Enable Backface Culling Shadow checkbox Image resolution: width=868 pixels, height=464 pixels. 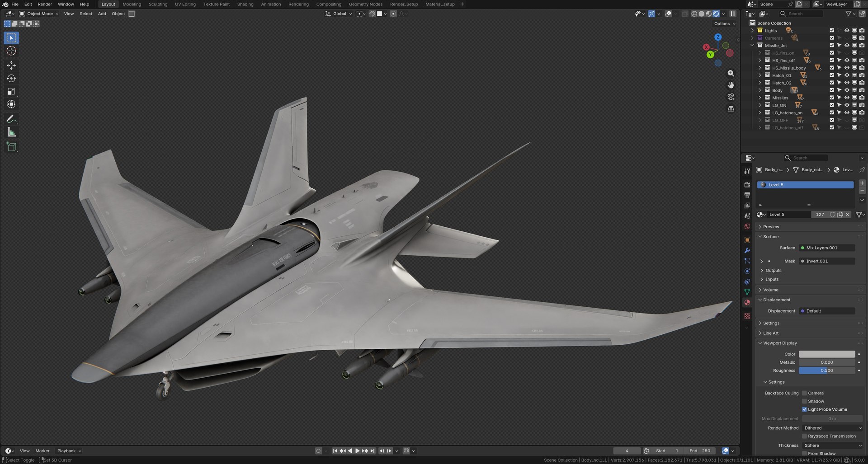(804, 401)
